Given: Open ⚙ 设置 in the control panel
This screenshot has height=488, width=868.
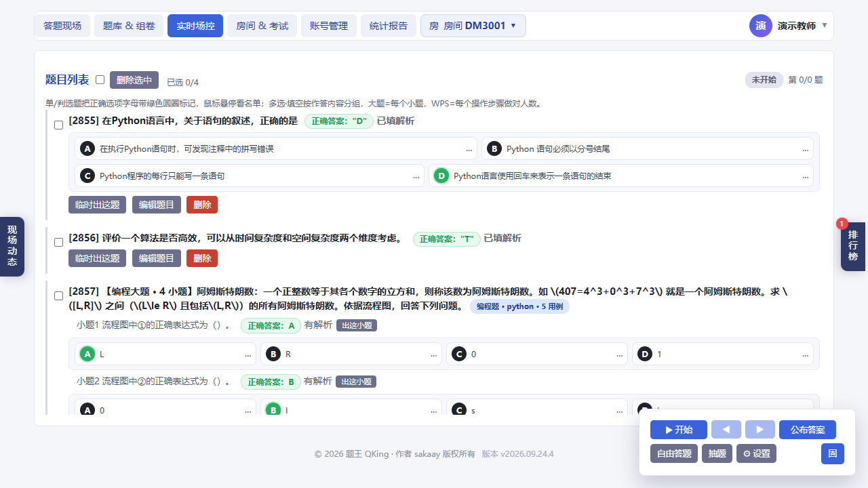Looking at the screenshot, I should pyautogui.click(x=756, y=453).
